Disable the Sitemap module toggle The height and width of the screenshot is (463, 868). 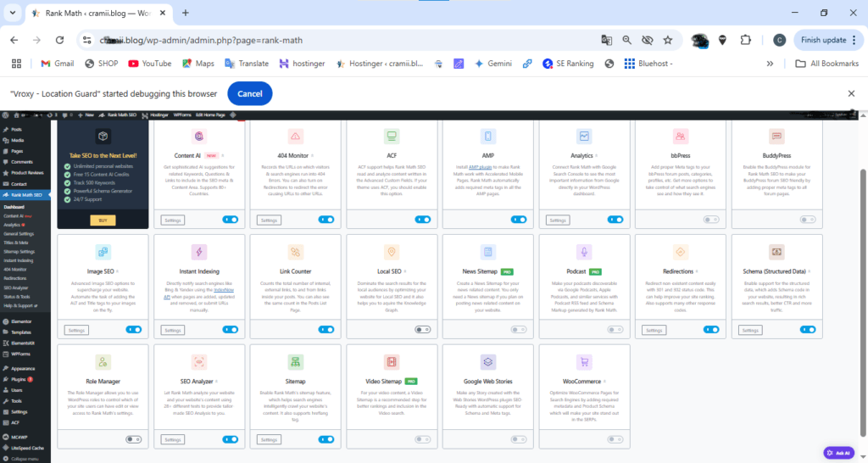point(326,439)
